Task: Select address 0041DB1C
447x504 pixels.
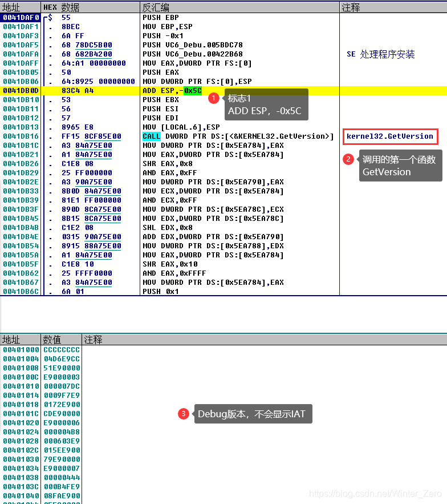Action: 21,146
